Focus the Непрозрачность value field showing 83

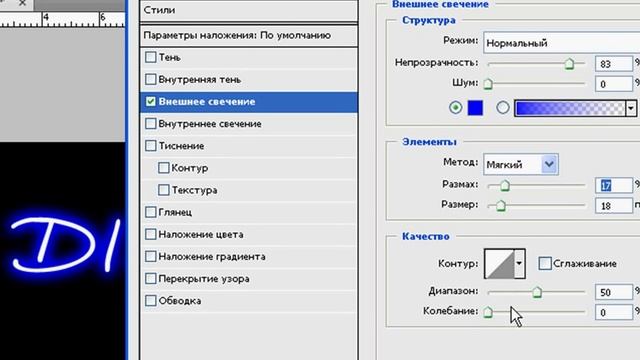point(614,64)
